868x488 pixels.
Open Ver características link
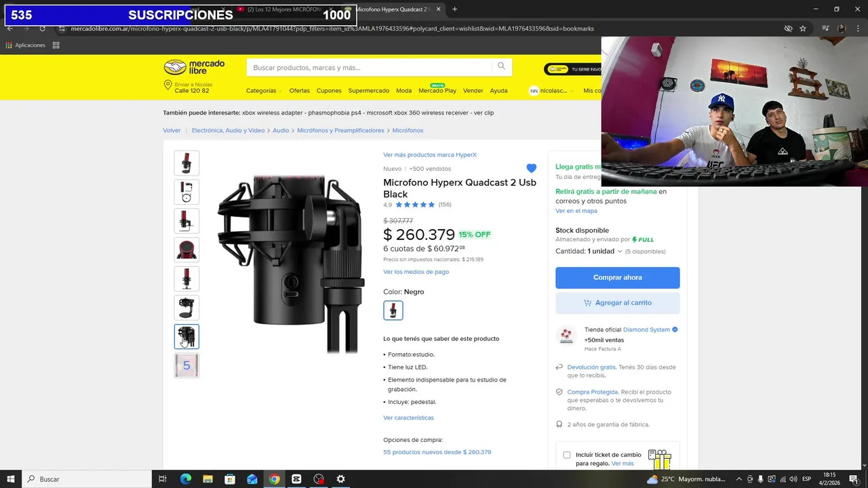[408, 418]
